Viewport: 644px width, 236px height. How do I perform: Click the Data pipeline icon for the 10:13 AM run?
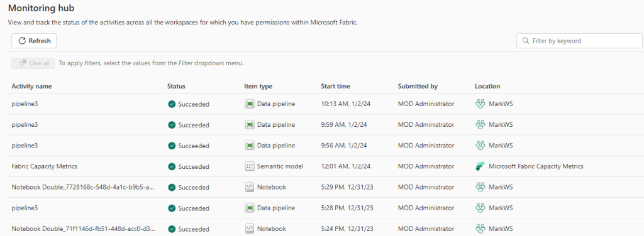point(249,104)
